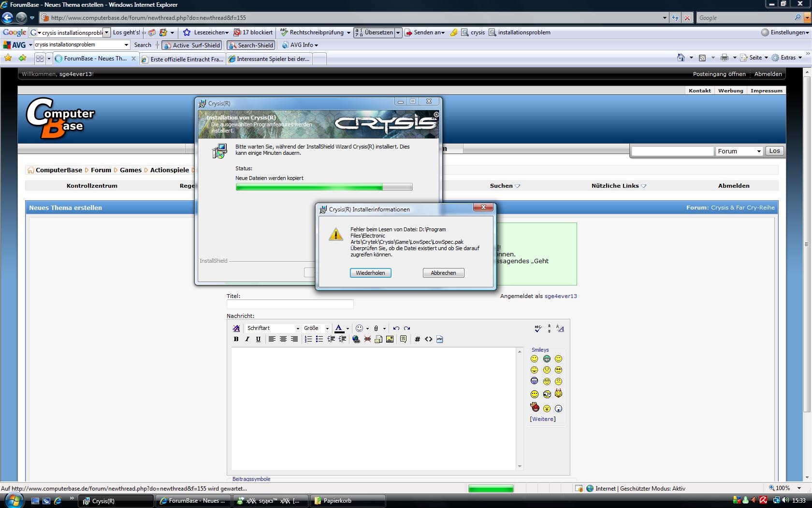
Task: Run spell check ABC icon
Action: click(x=538, y=329)
